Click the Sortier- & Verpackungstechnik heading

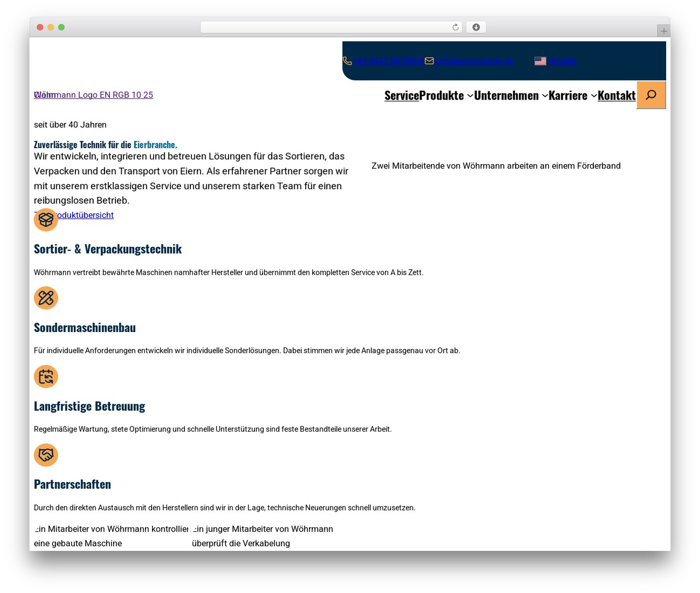[108, 249]
